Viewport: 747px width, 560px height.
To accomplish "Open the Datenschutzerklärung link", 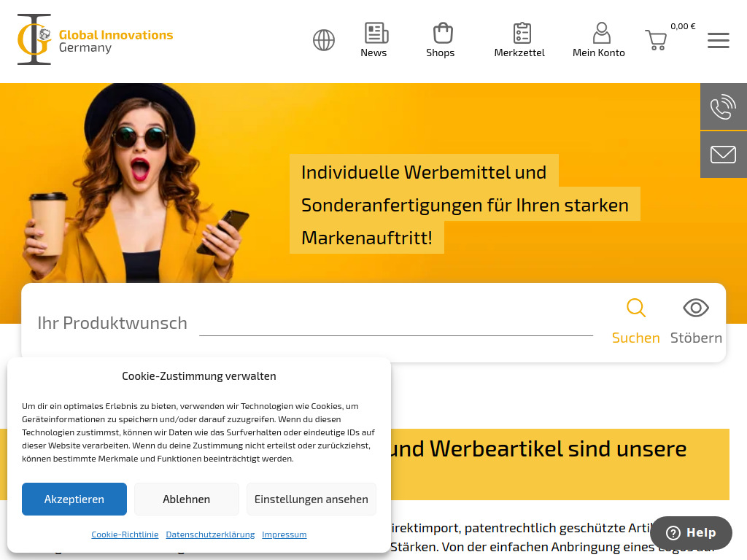I will click(x=210, y=534).
